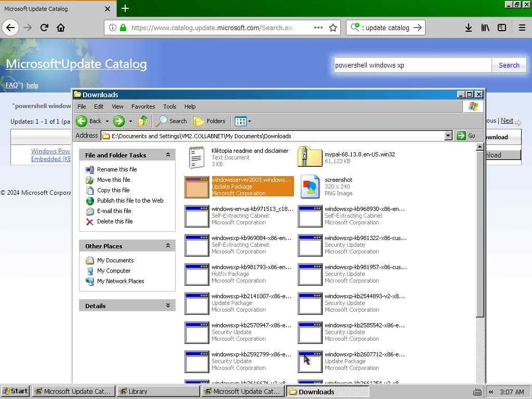Screen dimensions: 532x399
Task: Select the windowsxp-kb969084 file icon
Action: pos(197,245)
